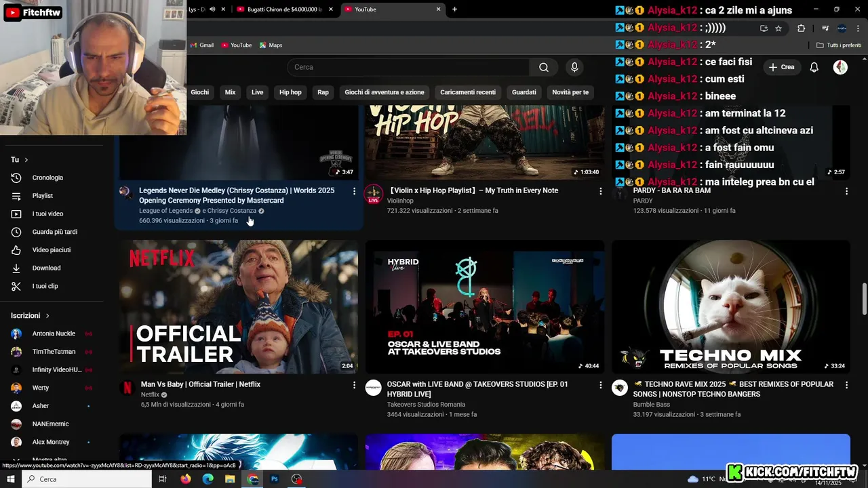Select the Giochi filter chip
The height and width of the screenshot is (488, 868).
[x=199, y=92]
